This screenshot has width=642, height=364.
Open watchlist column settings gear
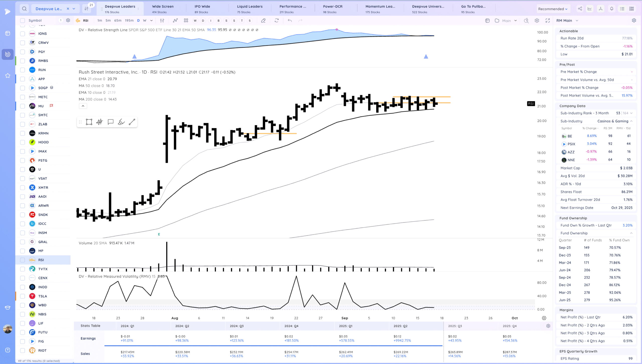(x=68, y=20)
